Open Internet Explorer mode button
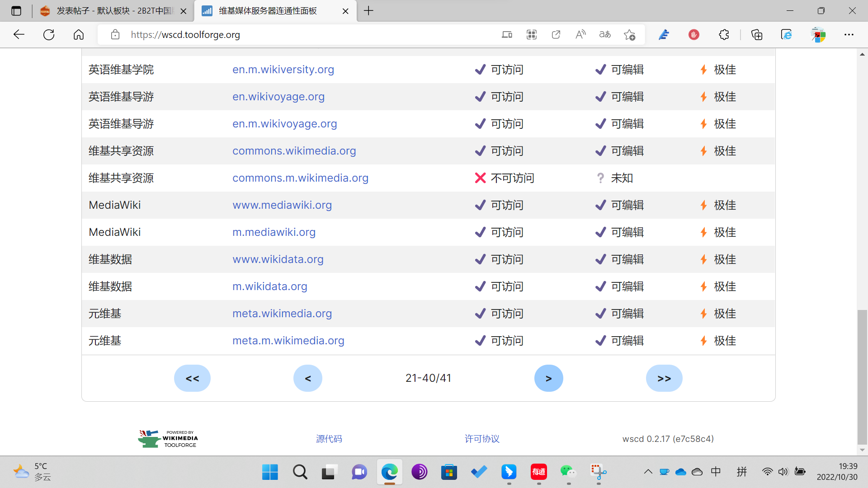868x488 pixels. (x=787, y=34)
